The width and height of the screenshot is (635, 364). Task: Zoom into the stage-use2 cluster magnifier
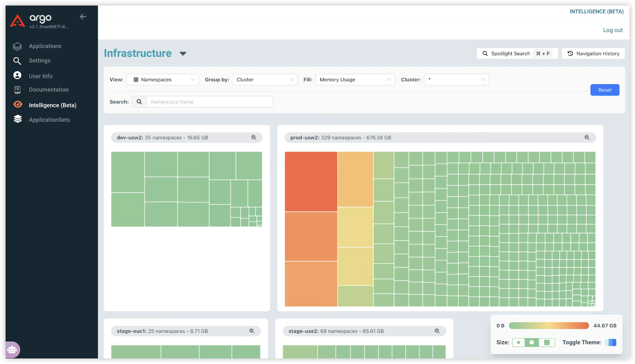pyautogui.click(x=437, y=331)
